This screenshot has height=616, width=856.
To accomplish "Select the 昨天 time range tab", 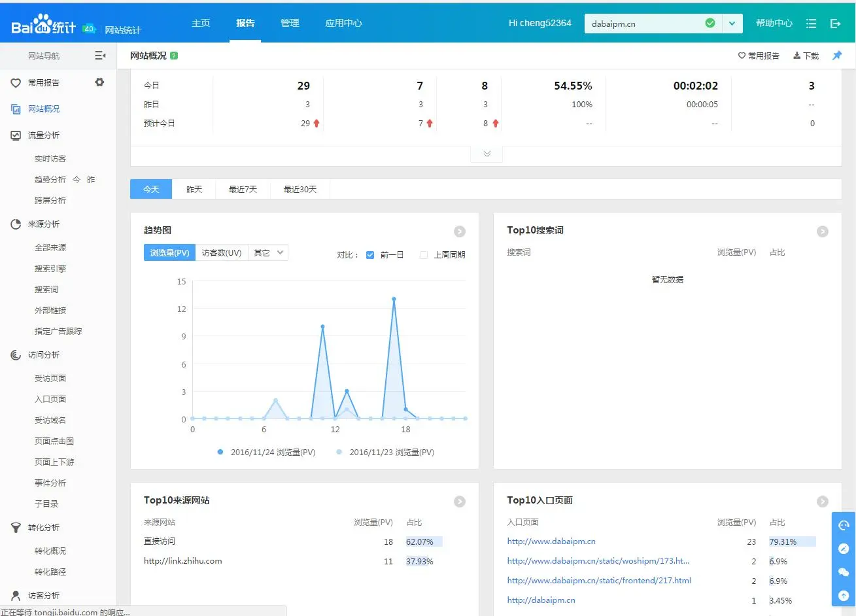I will (194, 189).
